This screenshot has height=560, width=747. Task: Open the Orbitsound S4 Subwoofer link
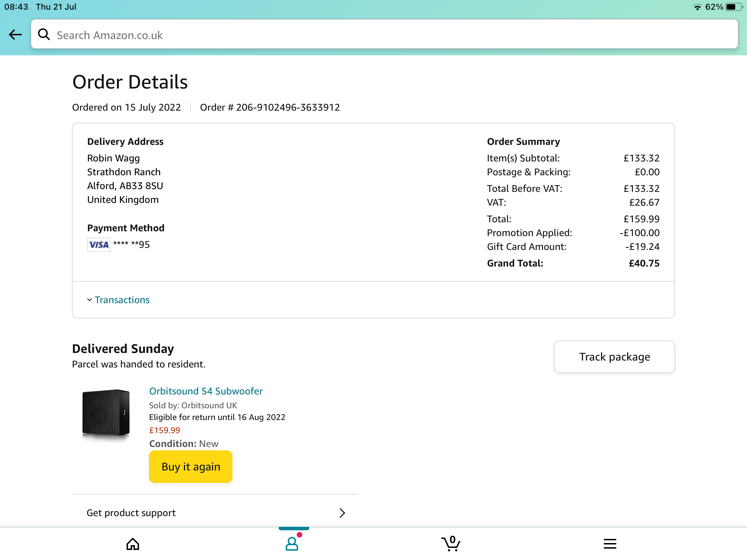coord(206,391)
